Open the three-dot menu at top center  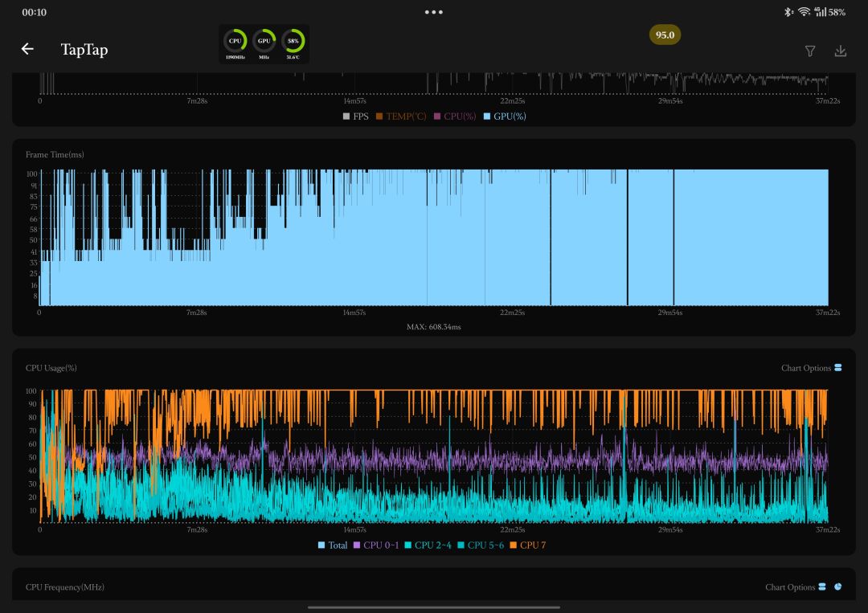point(434,12)
